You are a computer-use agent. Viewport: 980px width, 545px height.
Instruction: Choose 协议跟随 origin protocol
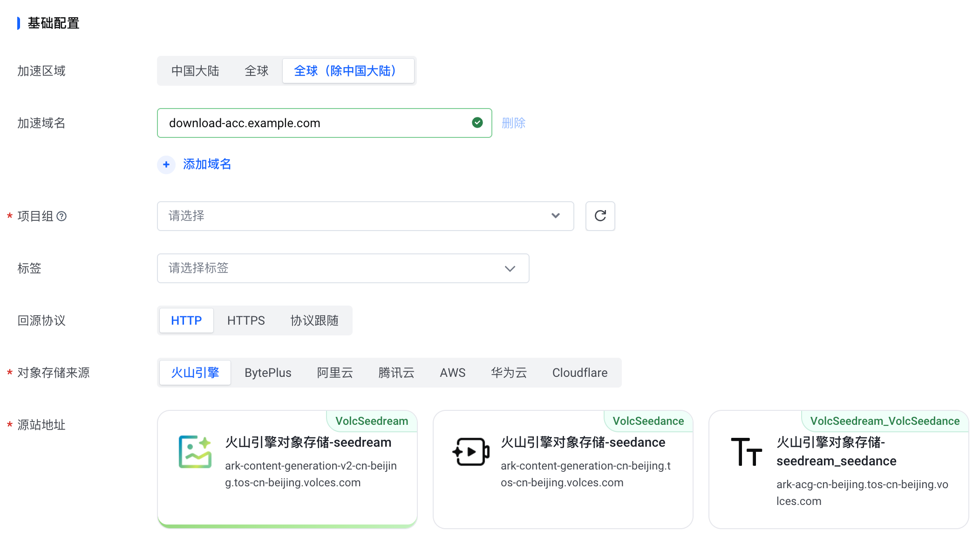click(314, 320)
